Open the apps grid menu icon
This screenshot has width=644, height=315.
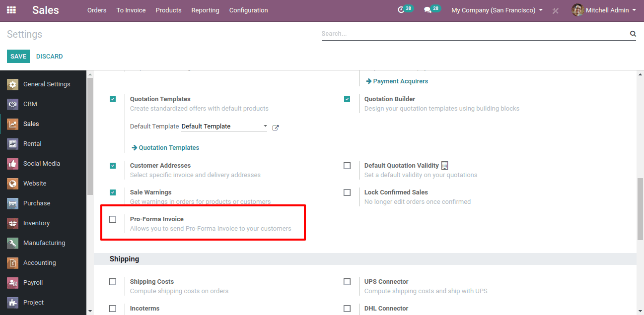11,10
